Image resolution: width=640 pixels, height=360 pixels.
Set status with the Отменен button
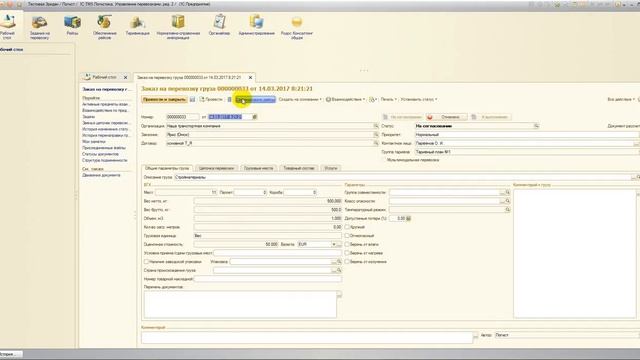coord(446,117)
